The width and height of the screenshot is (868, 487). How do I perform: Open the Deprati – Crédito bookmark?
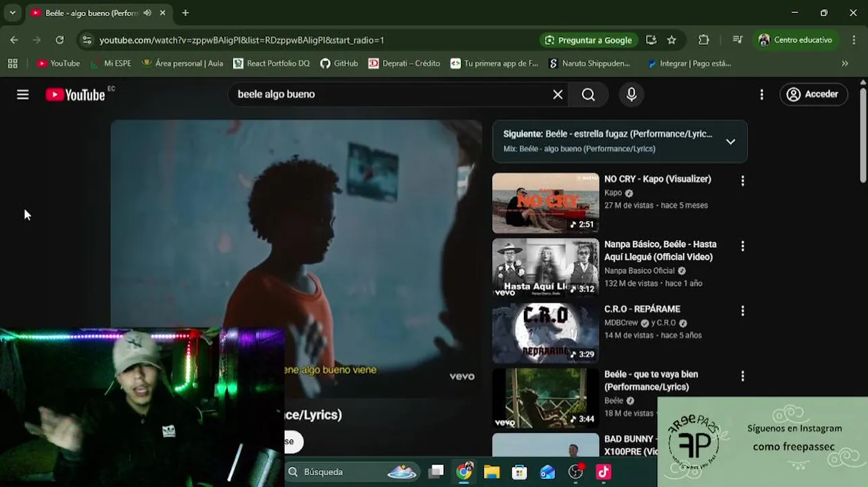[x=404, y=63]
